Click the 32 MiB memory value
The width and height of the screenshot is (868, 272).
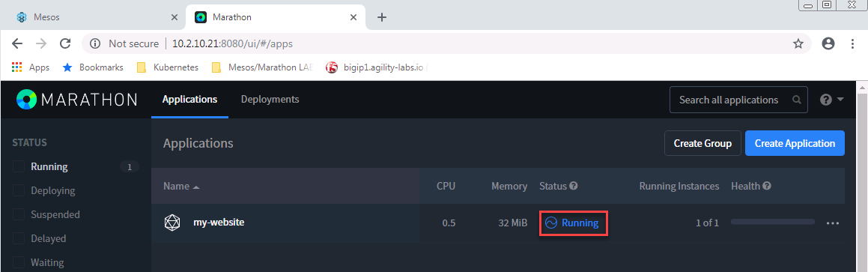pos(512,223)
